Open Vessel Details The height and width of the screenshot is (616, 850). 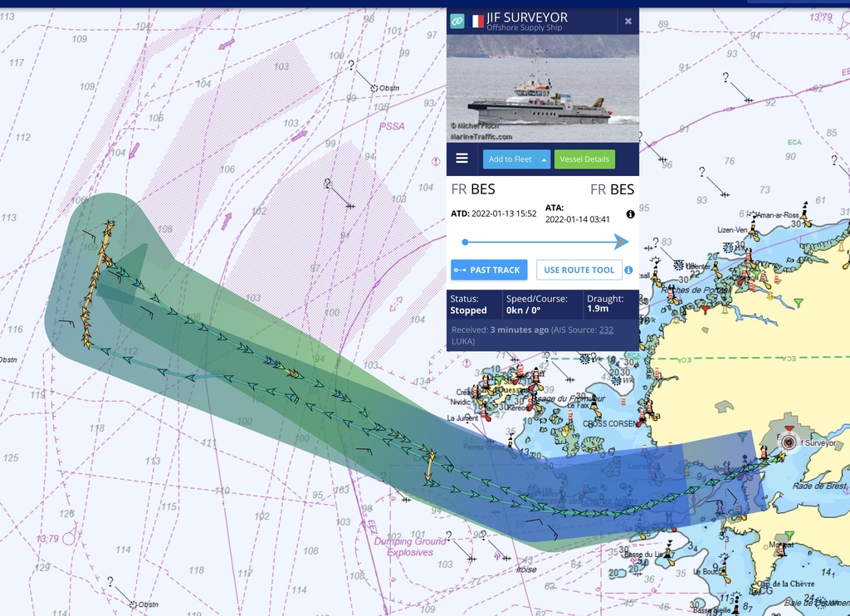click(584, 159)
